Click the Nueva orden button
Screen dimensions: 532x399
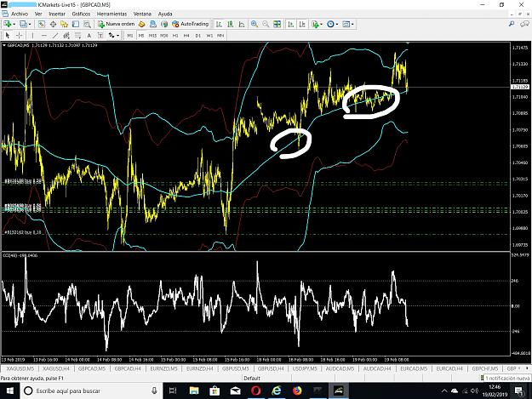point(117,24)
